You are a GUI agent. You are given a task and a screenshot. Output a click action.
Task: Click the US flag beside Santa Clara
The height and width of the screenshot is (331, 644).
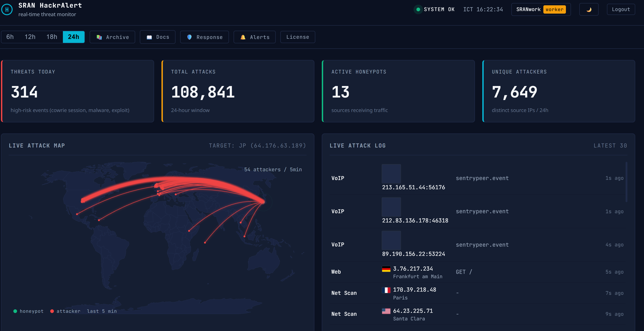386,311
